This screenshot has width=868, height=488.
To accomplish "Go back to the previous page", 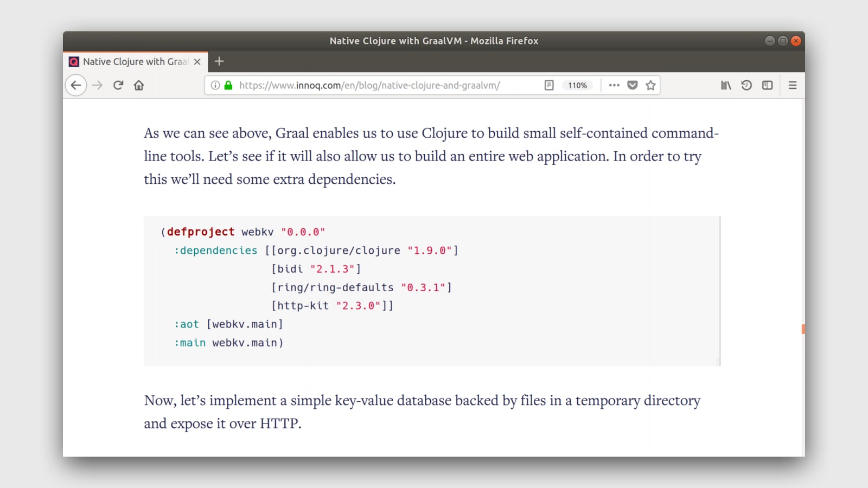I will 76,85.
